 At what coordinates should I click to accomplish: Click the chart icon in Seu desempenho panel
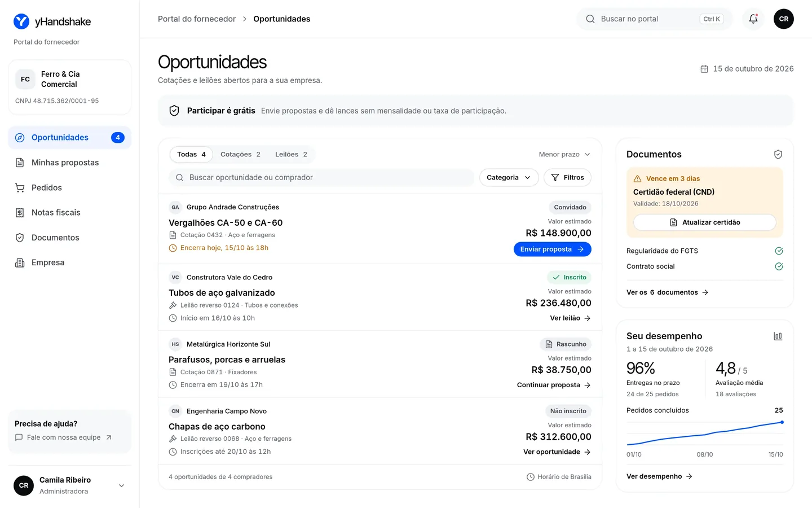(778, 336)
